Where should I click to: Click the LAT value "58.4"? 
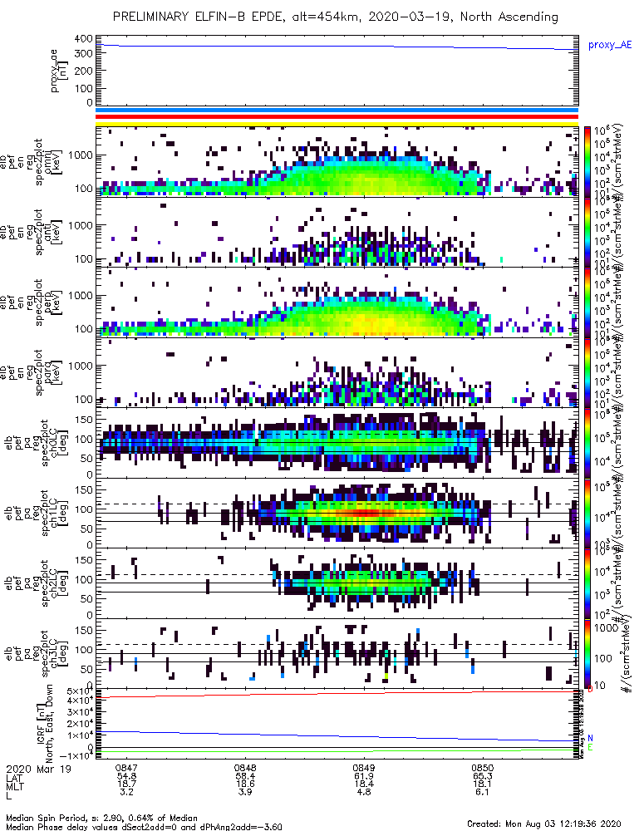(x=245, y=776)
